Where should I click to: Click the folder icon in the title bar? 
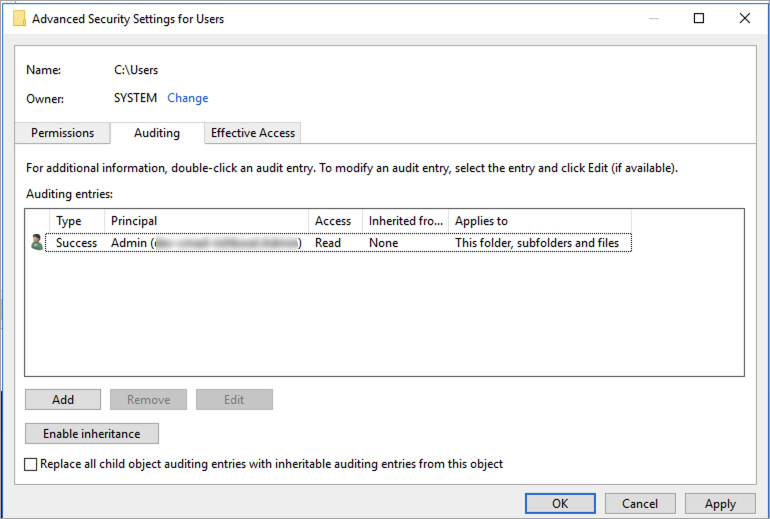(x=19, y=18)
